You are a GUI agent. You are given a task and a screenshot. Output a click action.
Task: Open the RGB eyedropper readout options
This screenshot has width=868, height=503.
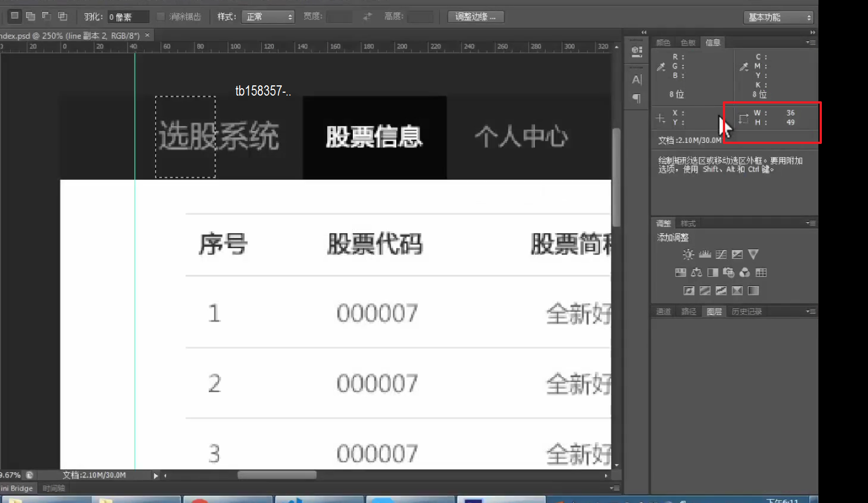point(661,67)
